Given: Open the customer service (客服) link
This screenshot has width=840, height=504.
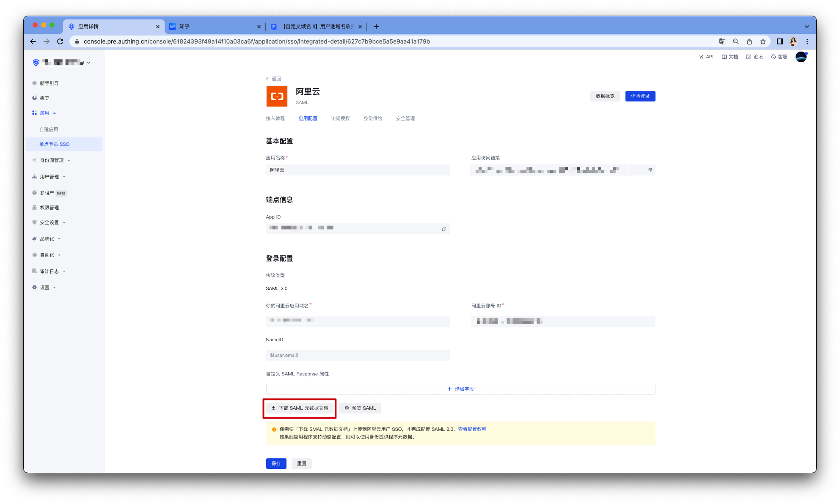Looking at the screenshot, I should (x=779, y=57).
